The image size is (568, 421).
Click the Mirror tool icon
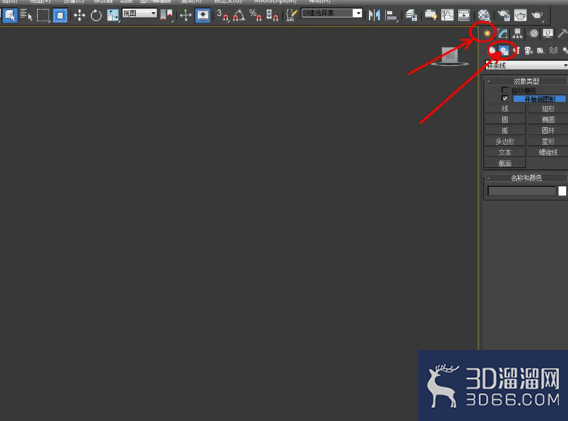pyautogui.click(x=374, y=15)
